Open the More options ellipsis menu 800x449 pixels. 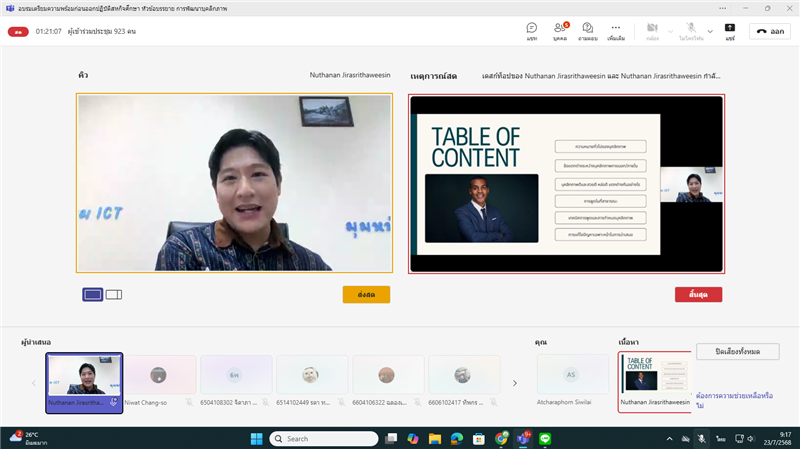coord(616,30)
